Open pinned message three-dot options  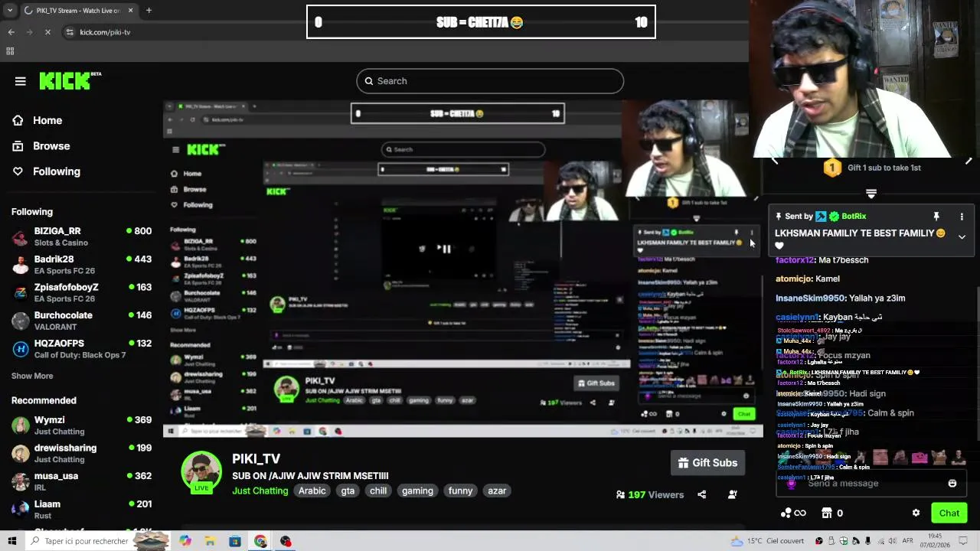[962, 217]
